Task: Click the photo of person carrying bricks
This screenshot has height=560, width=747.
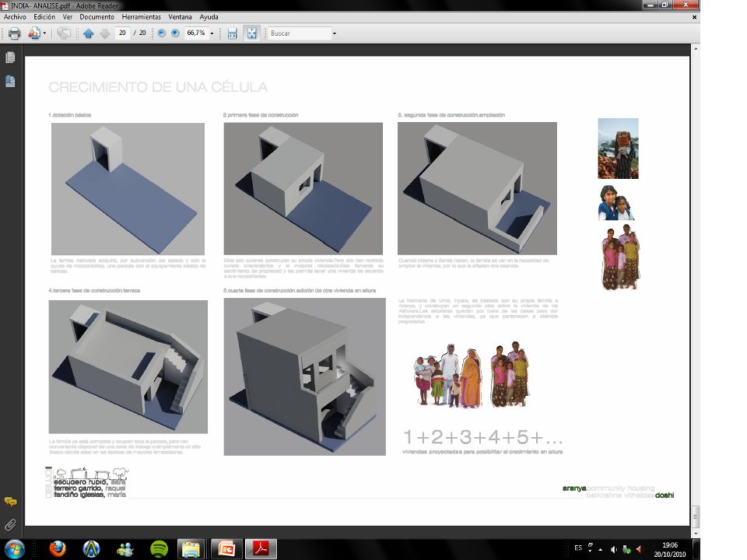Action: click(x=618, y=149)
